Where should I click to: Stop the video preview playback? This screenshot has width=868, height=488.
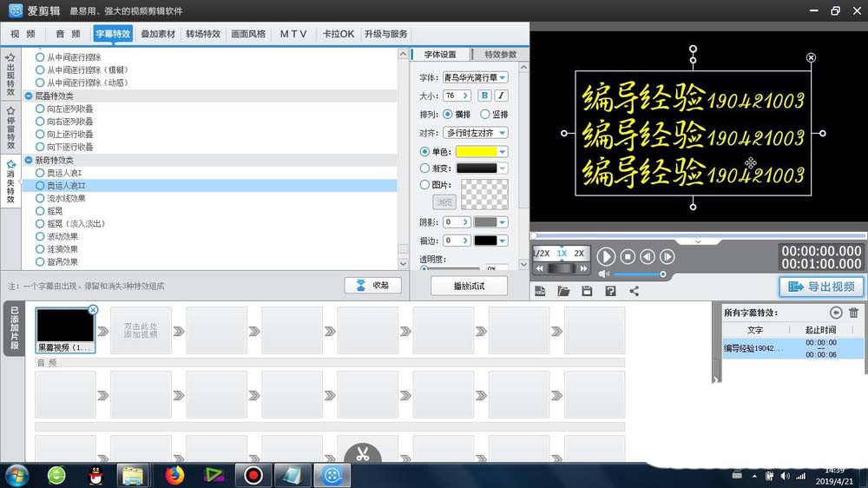628,256
